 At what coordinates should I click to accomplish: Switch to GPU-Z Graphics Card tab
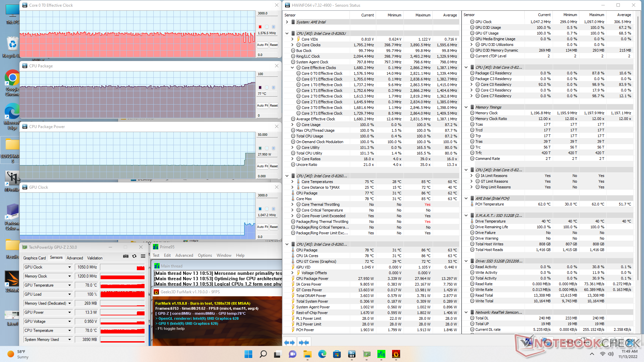pos(35,258)
